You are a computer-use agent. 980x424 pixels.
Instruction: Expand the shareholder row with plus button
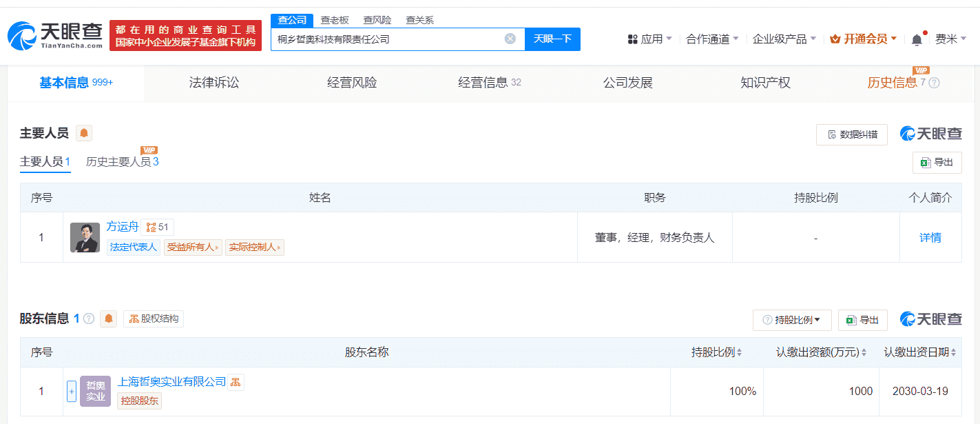(71, 391)
